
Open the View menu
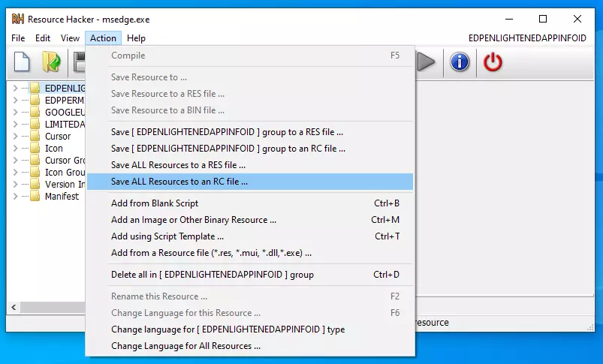[x=70, y=38]
